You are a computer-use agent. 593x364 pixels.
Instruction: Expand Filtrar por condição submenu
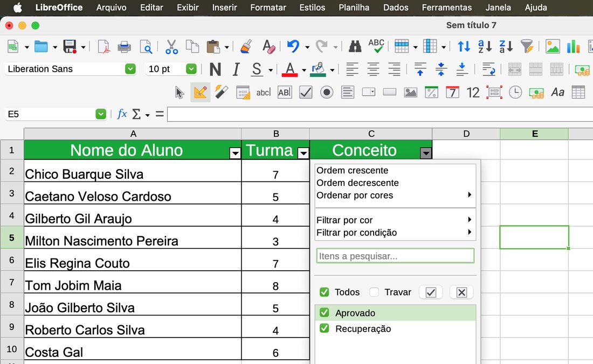click(470, 232)
